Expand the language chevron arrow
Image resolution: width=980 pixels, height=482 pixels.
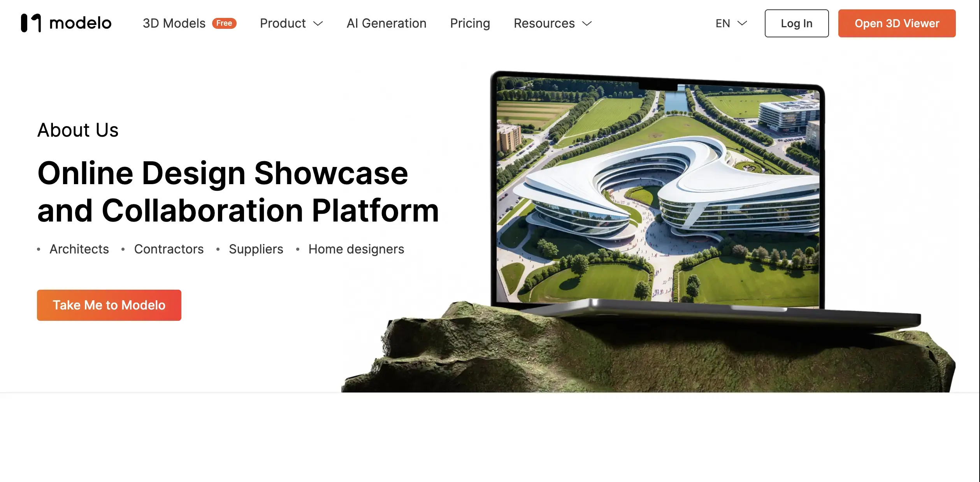pos(742,23)
